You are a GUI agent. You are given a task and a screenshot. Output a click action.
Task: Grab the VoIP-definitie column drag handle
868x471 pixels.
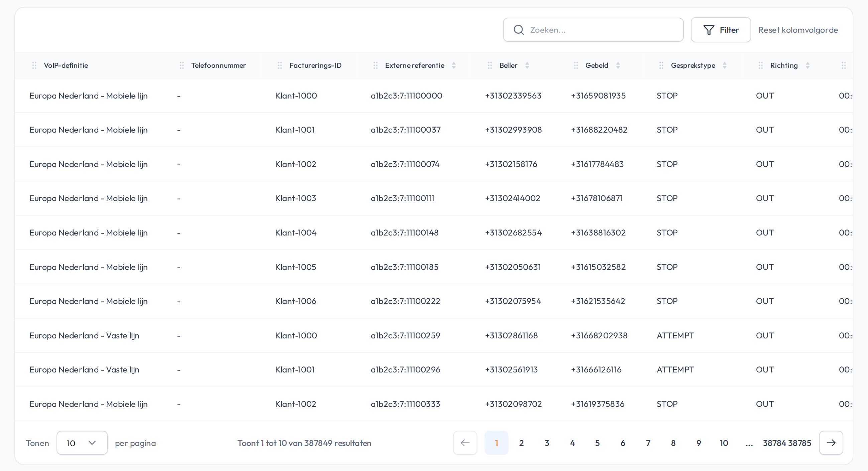(34, 65)
